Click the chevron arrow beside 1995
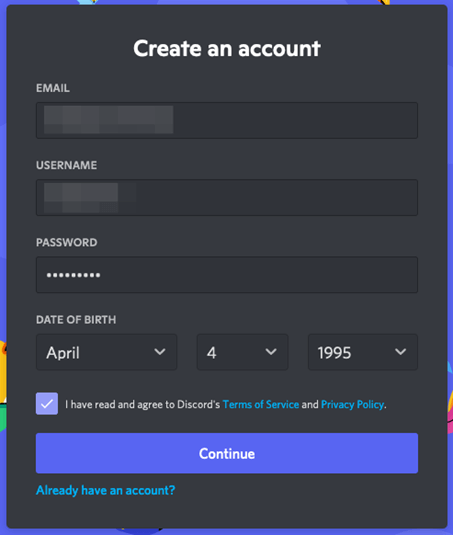Screen dimensions: 453x535 (400, 352)
